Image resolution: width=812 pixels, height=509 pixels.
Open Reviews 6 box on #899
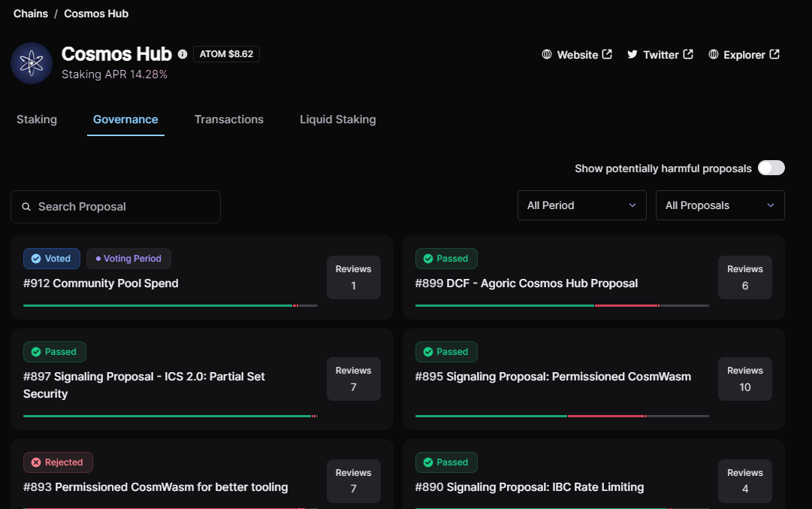744,277
